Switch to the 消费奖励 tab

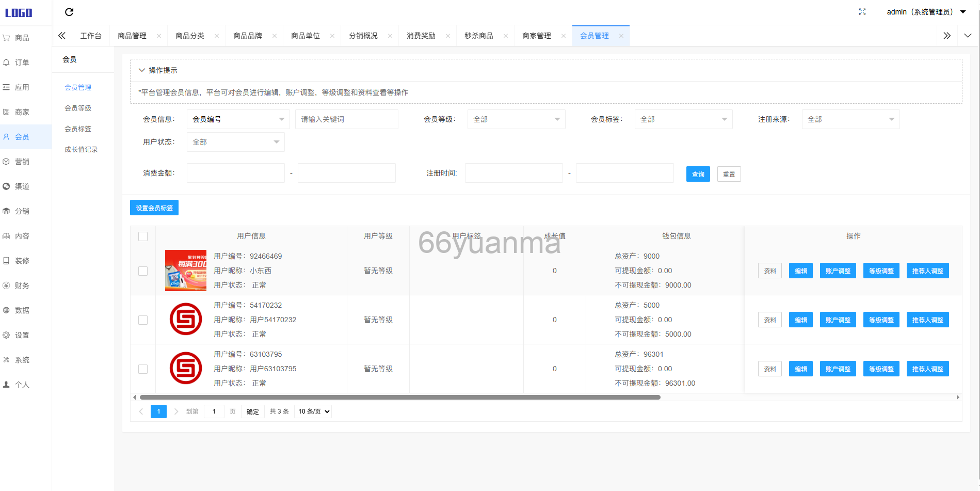point(421,36)
